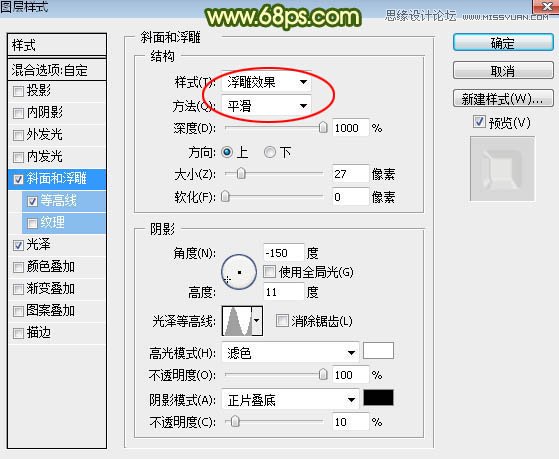The height and width of the screenshot is (459, 559).
Task: Click 新建样式 new style button
Action: click(x=503, y=98)
